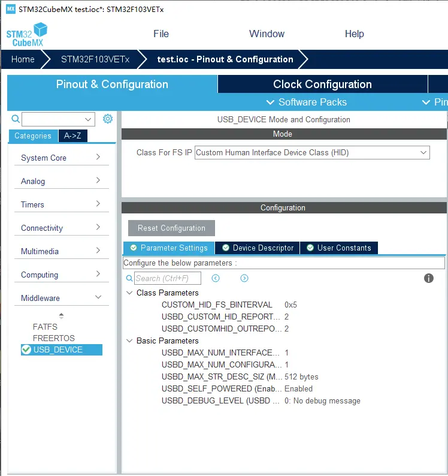Select USB_DEVICE middleware
Screen dimensions: 448x476
[x=62, y=350]
